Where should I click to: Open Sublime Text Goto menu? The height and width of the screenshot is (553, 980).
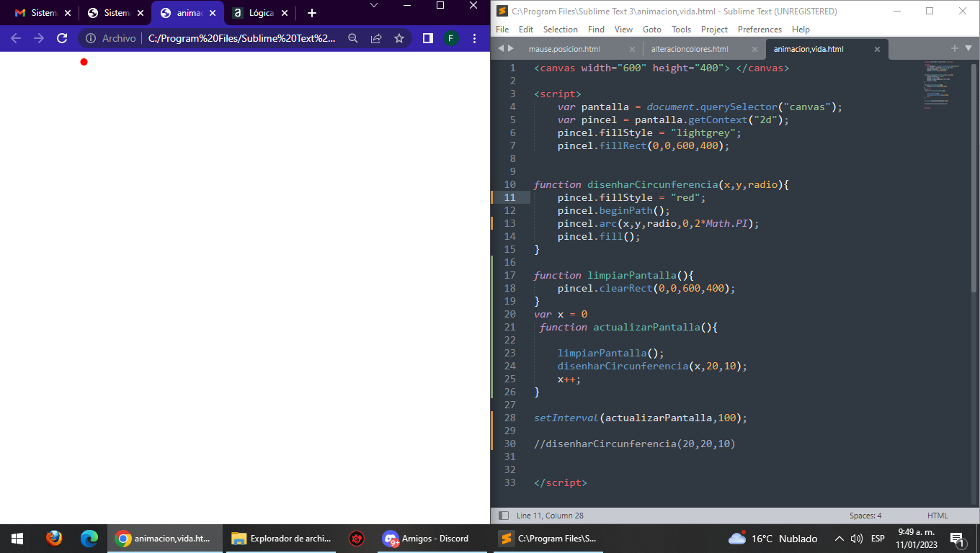[651, 30]
